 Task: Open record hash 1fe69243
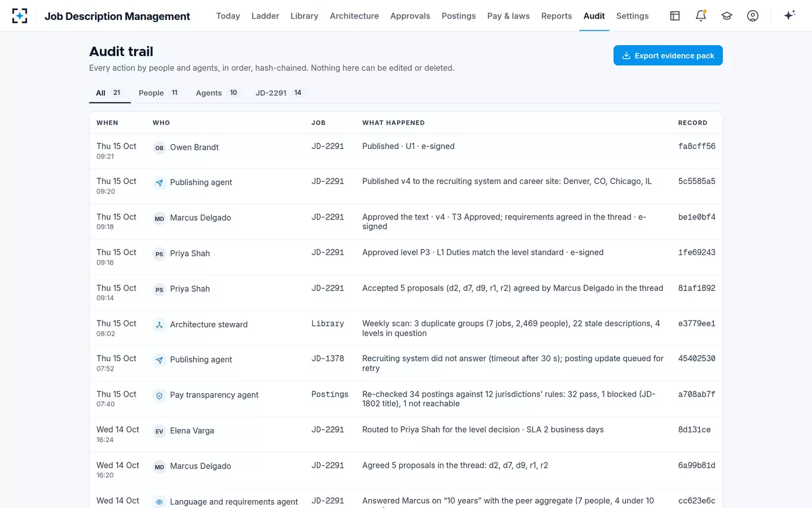[x=696, y=252]
